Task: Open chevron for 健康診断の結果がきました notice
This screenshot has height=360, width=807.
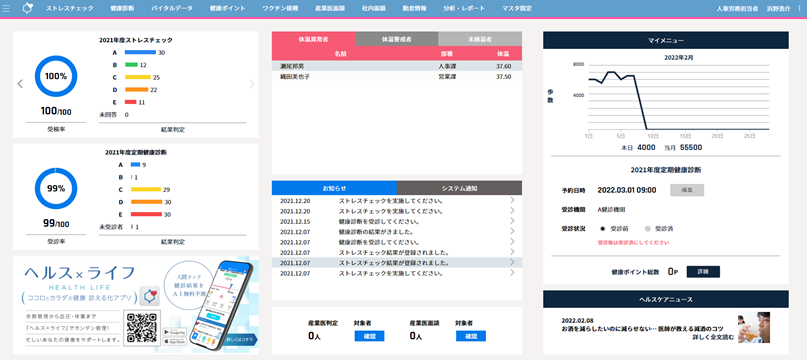Action: [512, 231]
